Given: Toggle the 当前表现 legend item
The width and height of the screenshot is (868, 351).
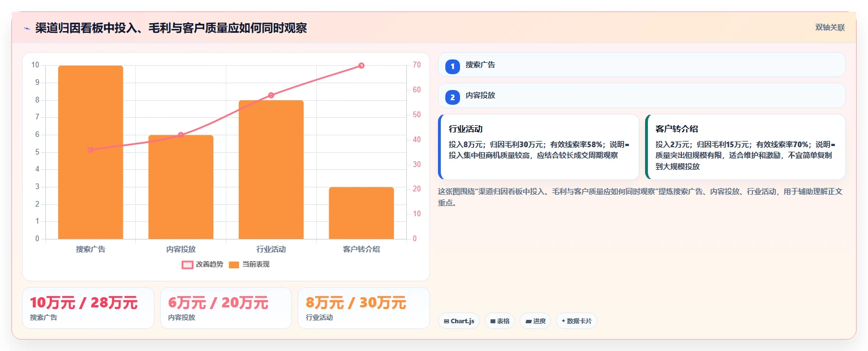Looking at the screenshot, I should (249, 264).
